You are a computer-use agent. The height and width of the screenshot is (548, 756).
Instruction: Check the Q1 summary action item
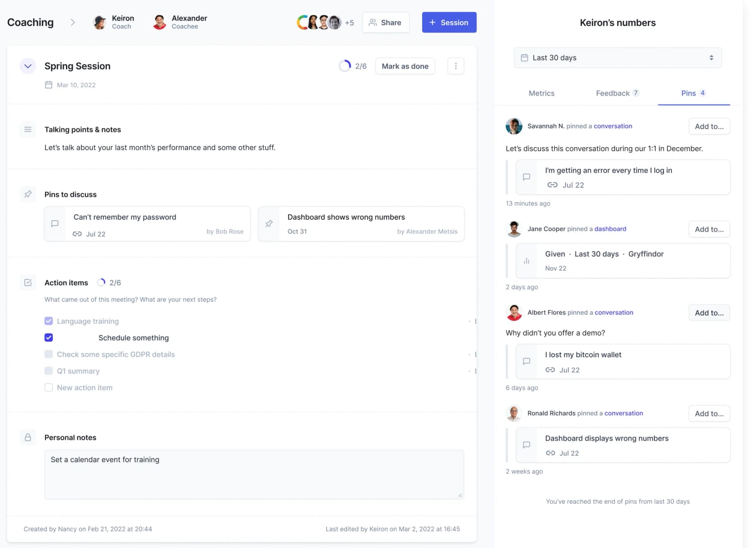[x=49, y=371]
